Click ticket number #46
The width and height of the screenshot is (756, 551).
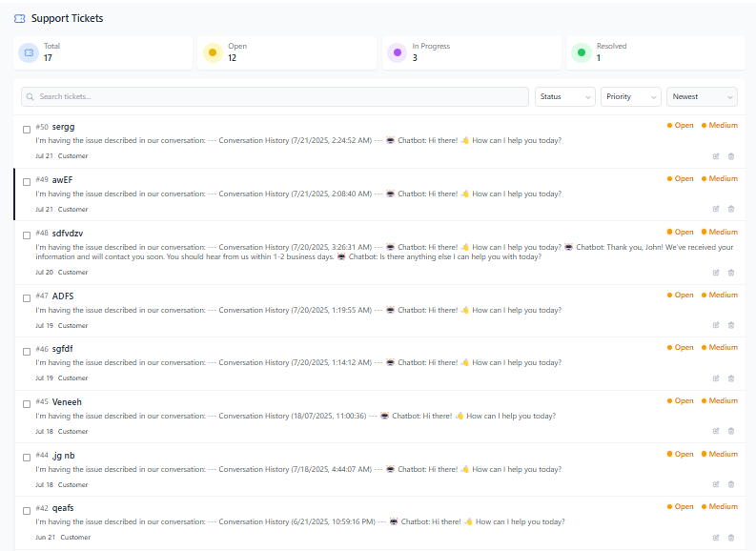pos(42,349)
